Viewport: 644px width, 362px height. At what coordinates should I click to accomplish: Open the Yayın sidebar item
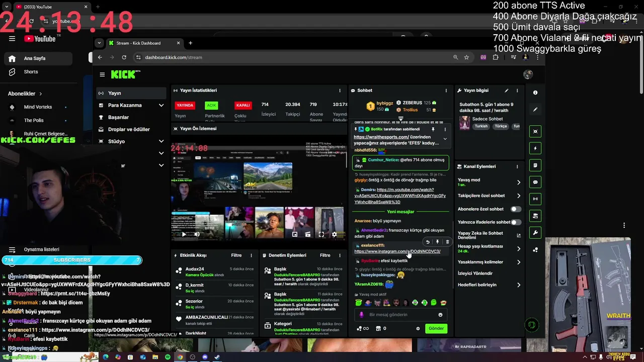tap(131, 93)
